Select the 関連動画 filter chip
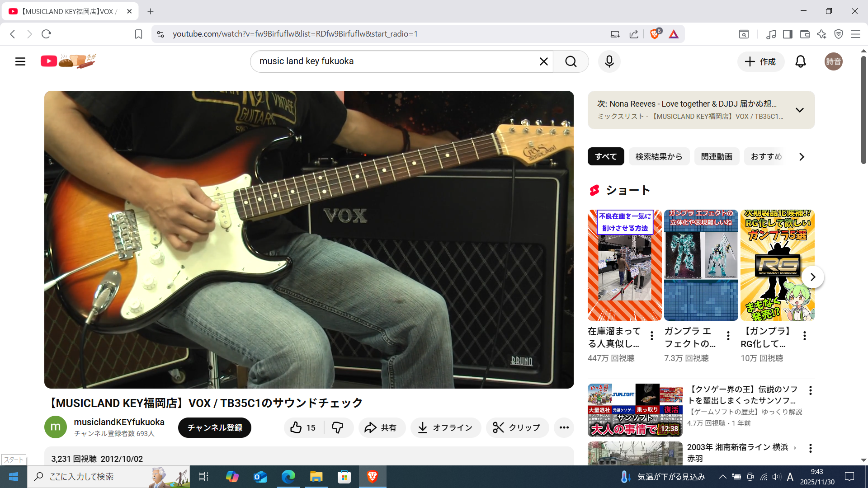 tap(717, 157)
